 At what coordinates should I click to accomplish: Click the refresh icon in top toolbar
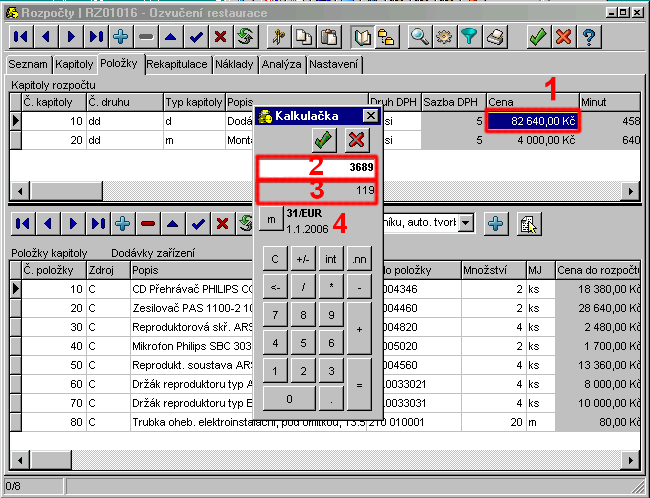(243, 37)
